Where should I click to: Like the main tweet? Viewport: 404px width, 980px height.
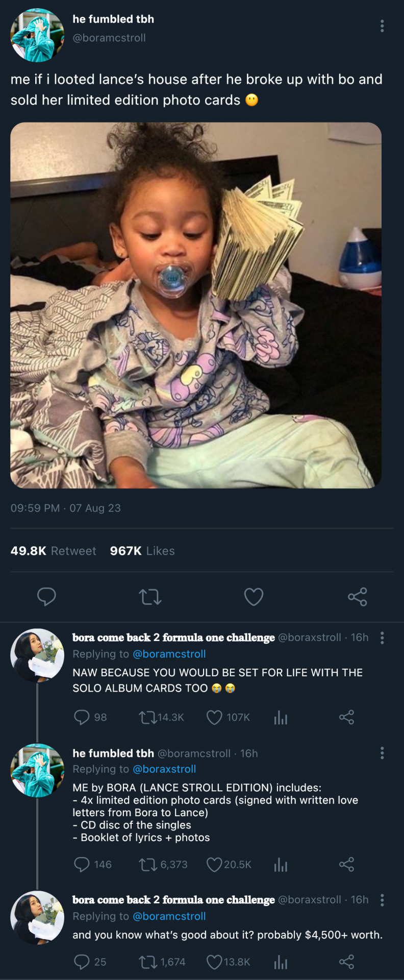[254, 596]
